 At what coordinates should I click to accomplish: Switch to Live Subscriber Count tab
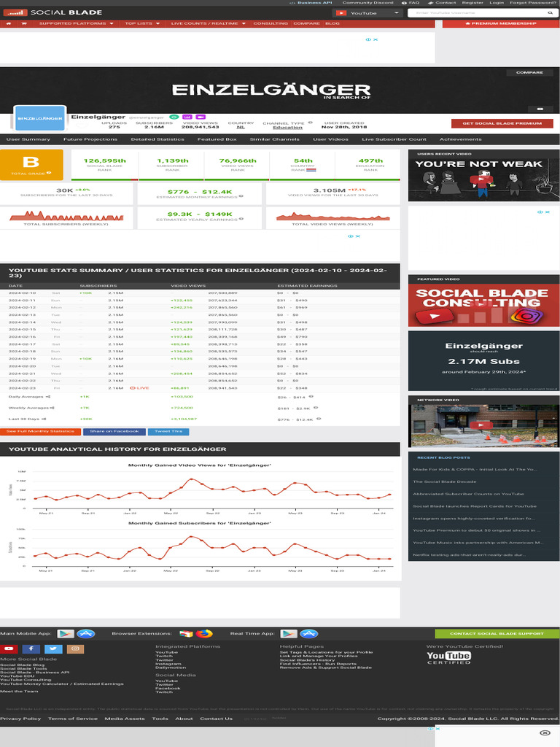(394, 139)
